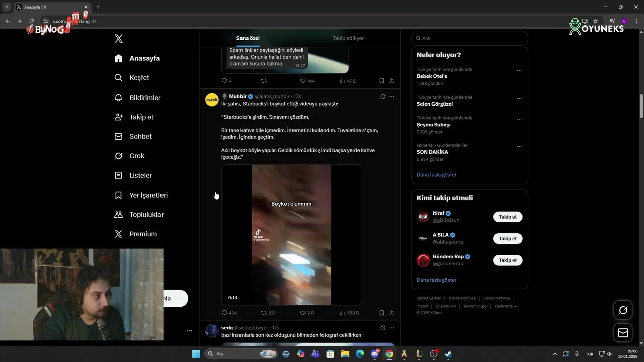Reload the page in Chrome
Viewport: 644px width, 362px height.
(x=32, y=21)
